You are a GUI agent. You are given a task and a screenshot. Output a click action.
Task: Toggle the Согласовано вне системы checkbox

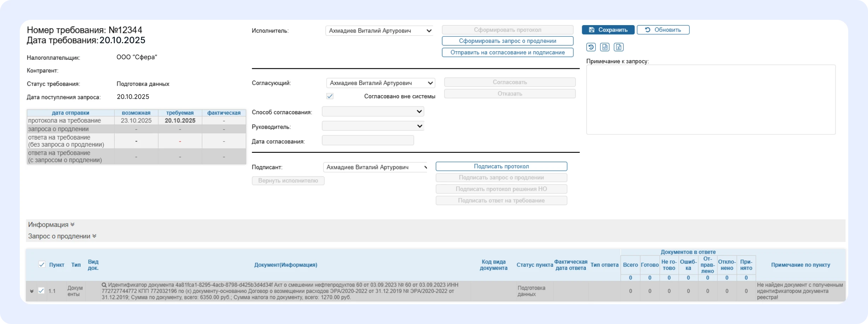pyautogui.click(x=330, y=96)
